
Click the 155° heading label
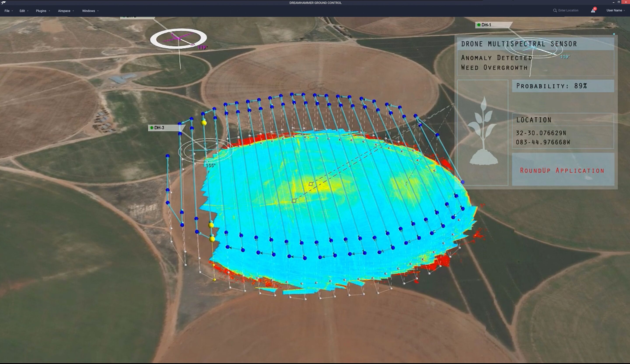(x=210, y=165)
